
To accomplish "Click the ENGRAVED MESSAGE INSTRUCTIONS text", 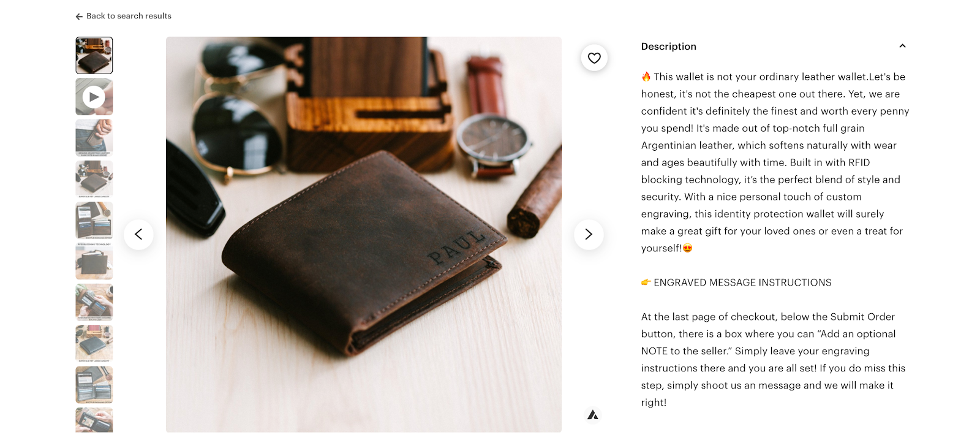I will [742, 283].
